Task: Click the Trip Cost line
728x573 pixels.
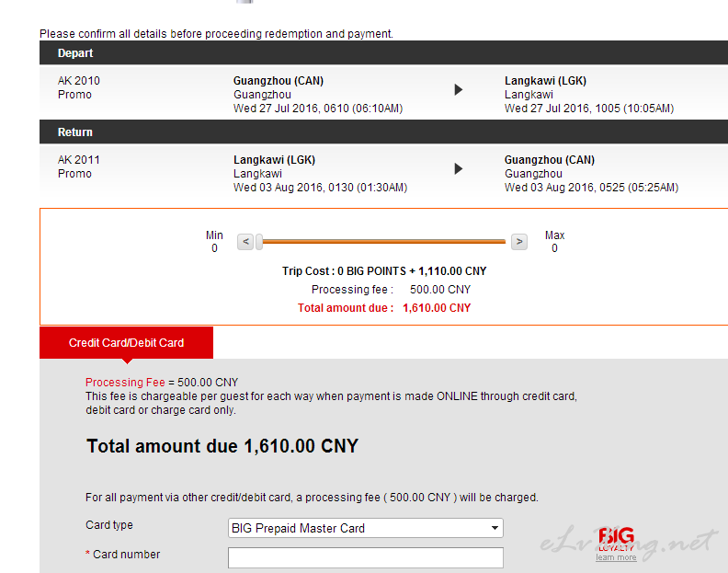Action: click(384, 271)
